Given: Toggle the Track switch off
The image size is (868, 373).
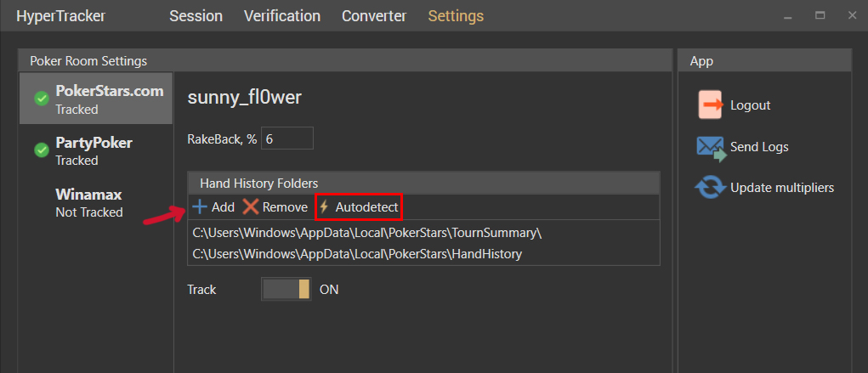Looking at the screenshot, I should click(x=286, y=290).
